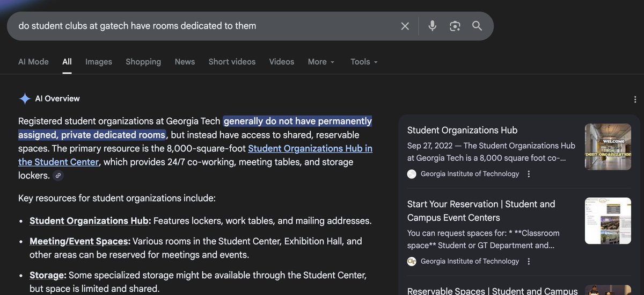
Task: Switch to AI Mode tab
Action: tap(33, 62)
